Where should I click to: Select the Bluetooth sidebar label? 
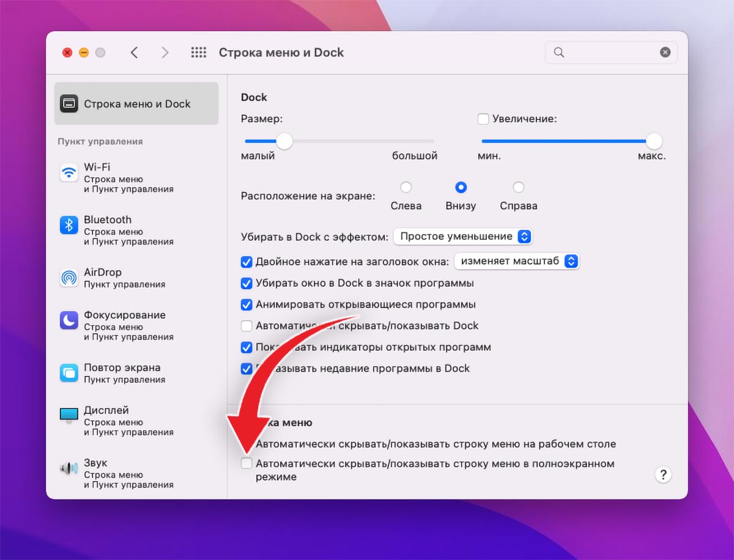[x=108, y=219]
